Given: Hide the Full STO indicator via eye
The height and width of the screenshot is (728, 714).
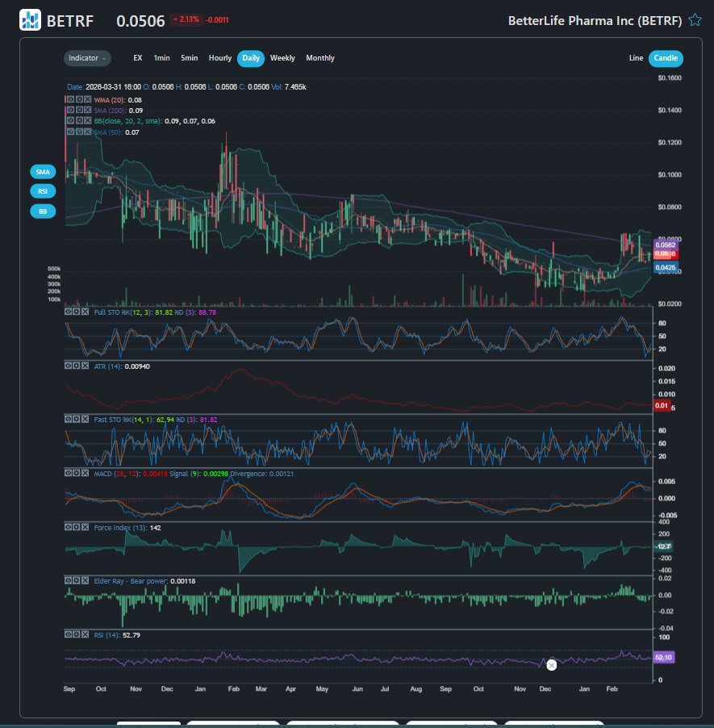Looking at the screenshot, I should [69, 312].
